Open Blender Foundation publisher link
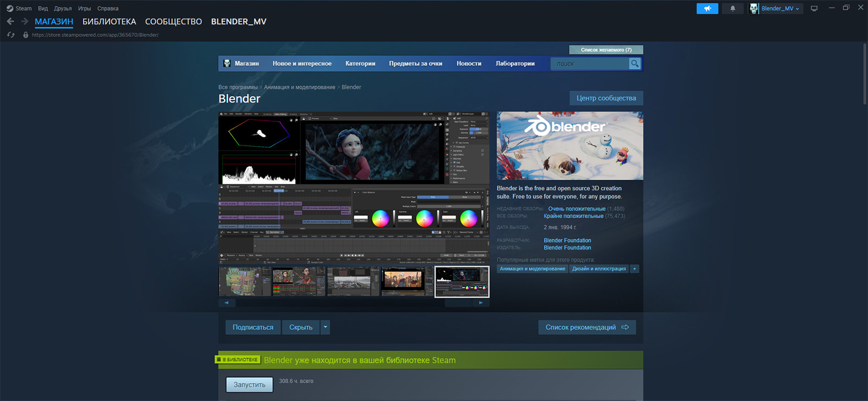The width and height of the screenshot is (868, 401). pos(567,247)
